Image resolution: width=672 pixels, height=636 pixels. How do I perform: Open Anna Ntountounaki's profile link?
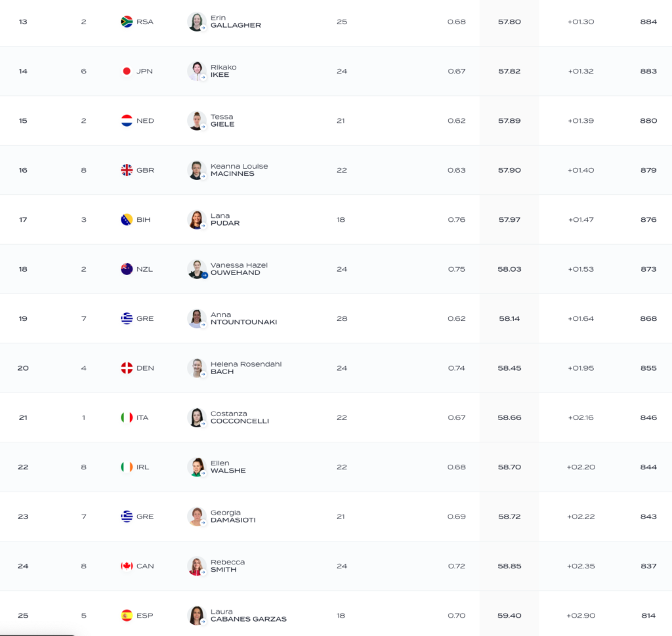pos(243,318)
